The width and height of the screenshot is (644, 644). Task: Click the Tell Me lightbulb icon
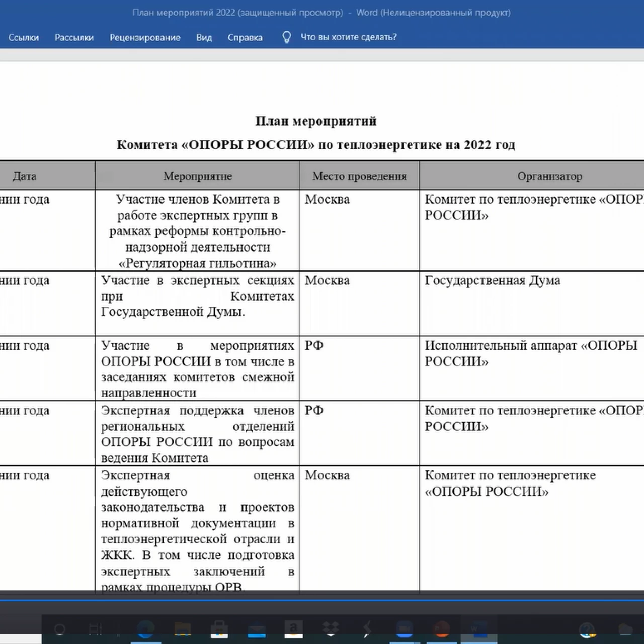coord(287,37)
